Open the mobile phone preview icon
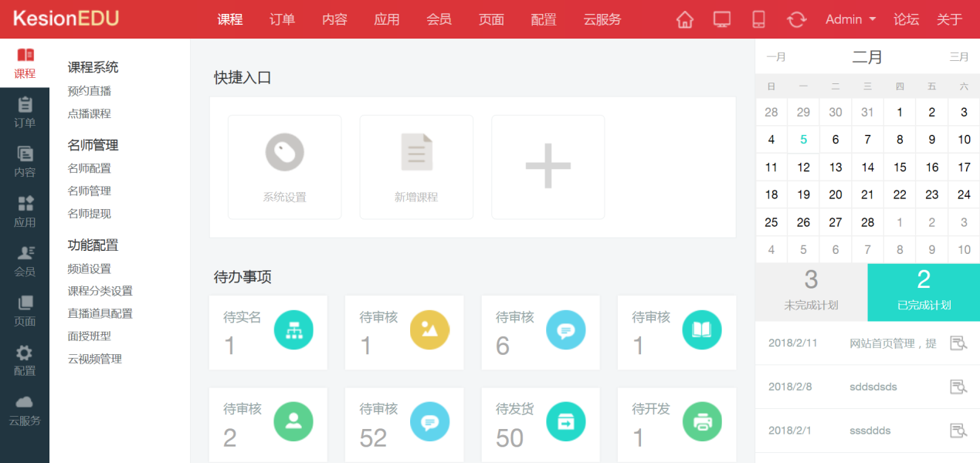 point(758,19)
